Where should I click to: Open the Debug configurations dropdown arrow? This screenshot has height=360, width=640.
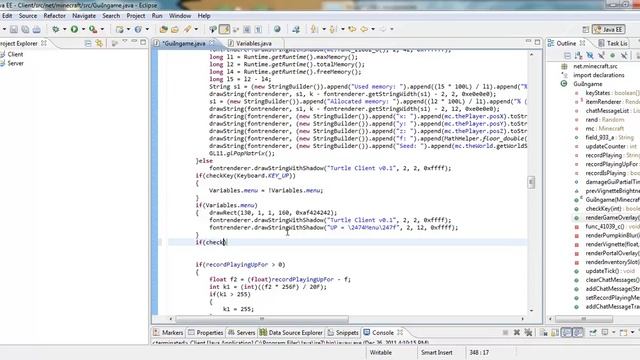65,29
